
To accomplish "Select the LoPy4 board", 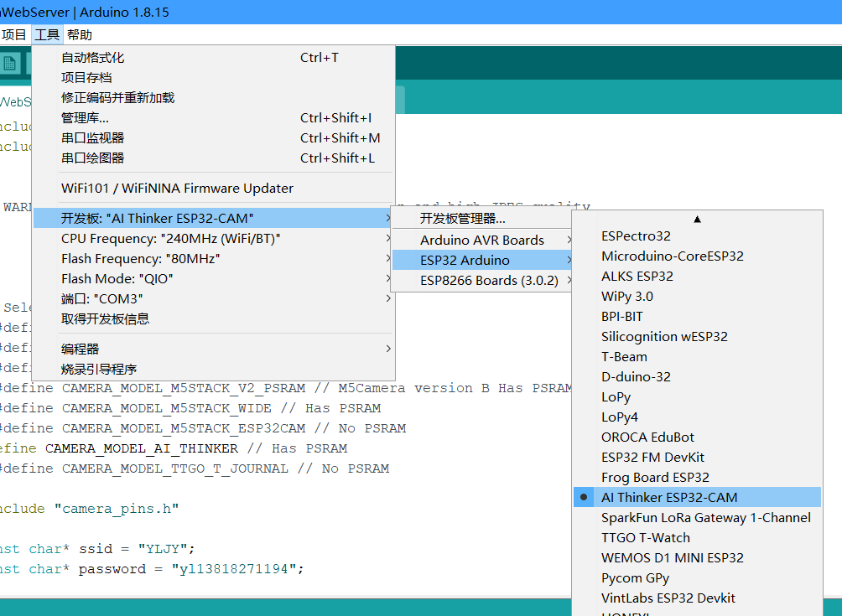I will pos(697,417).
